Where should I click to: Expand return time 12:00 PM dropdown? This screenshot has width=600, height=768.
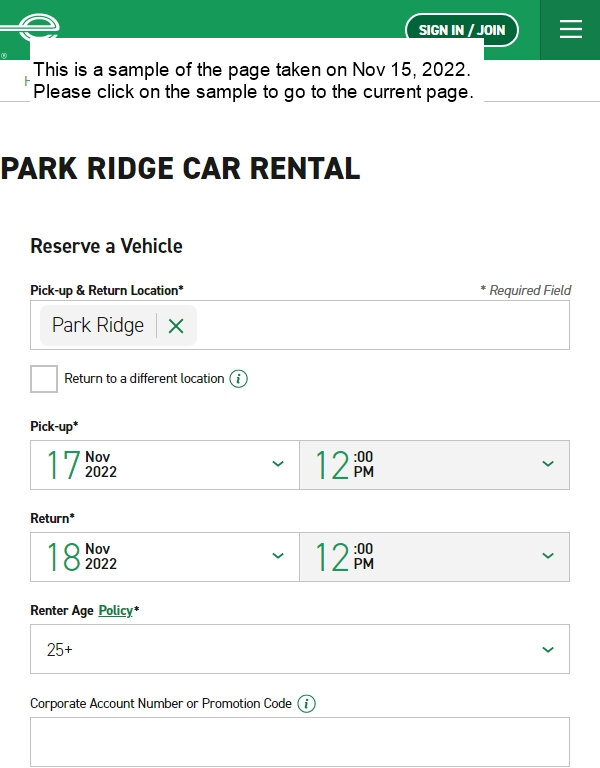434,557
